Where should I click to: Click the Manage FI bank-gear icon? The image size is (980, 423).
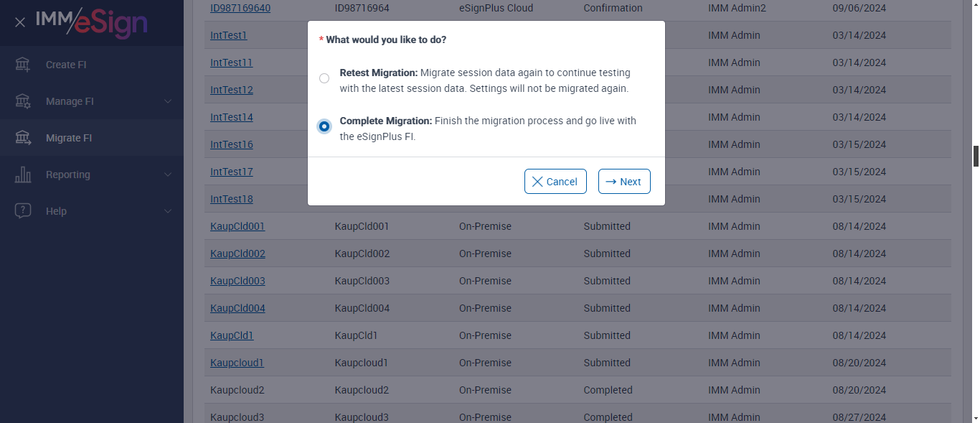click(x=23, y=101)
